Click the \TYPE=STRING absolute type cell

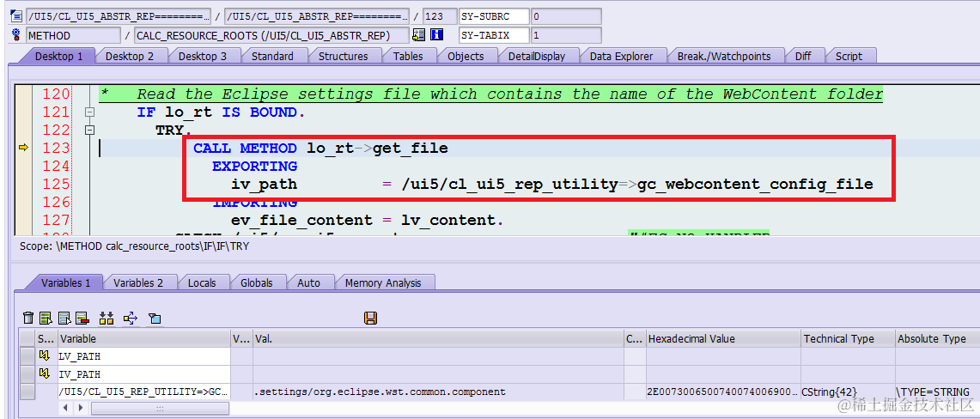tap(936, 392)
